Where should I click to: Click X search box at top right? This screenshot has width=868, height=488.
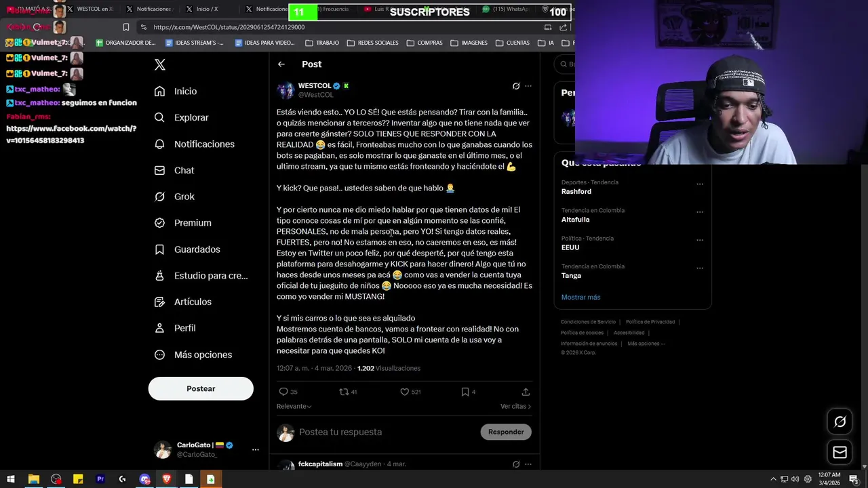pos(565,64)
